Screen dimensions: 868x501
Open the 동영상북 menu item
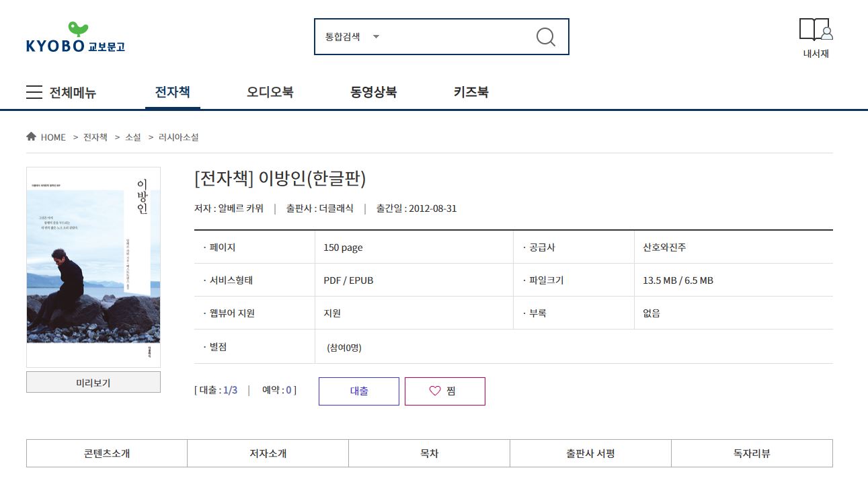tap(373, 92)
